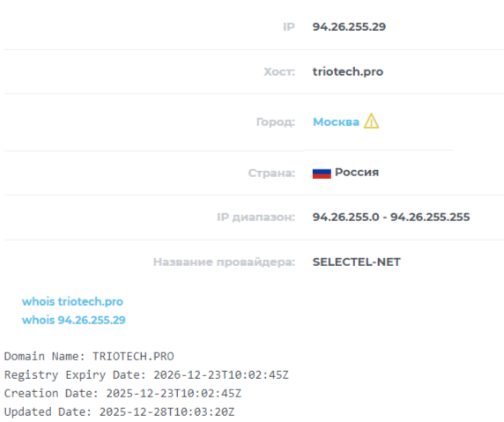Open the whois triotech.pro link

(x=72, y=301)
